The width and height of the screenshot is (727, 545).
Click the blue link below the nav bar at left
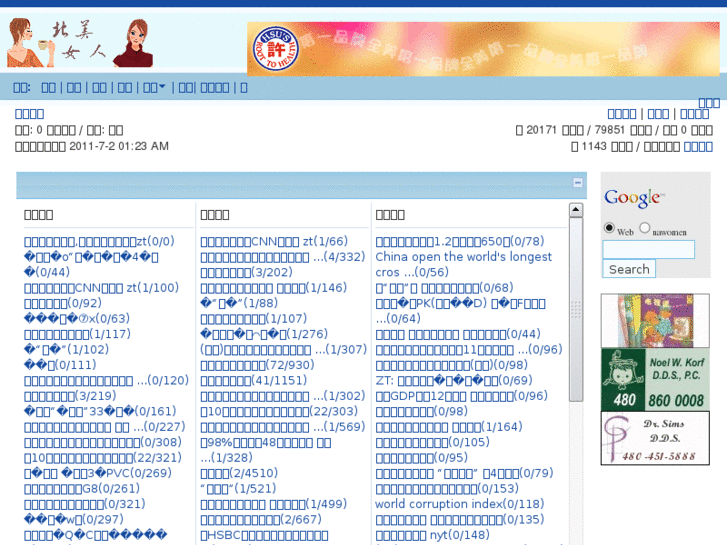[29, 114]
